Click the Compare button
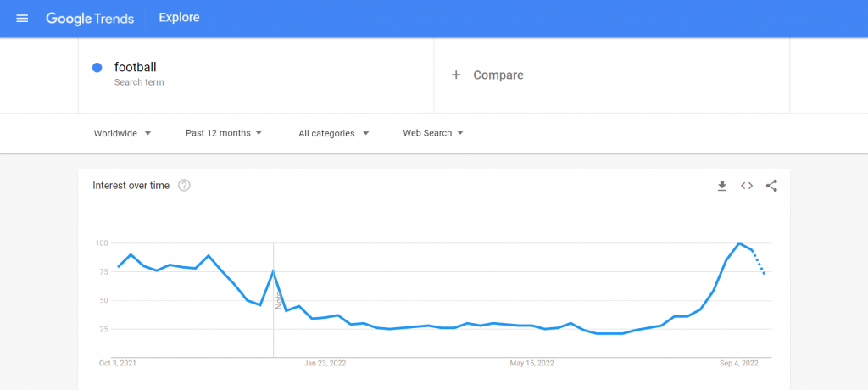 pyautogui.click(x=498, y=75)
